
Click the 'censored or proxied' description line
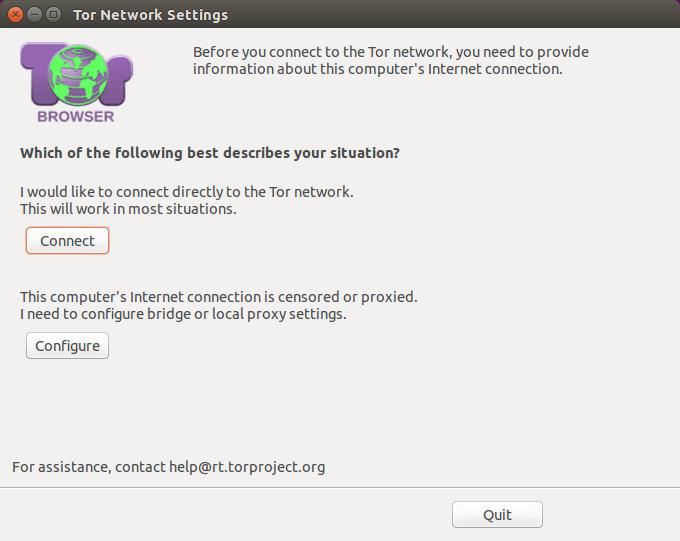click(219, 297)
